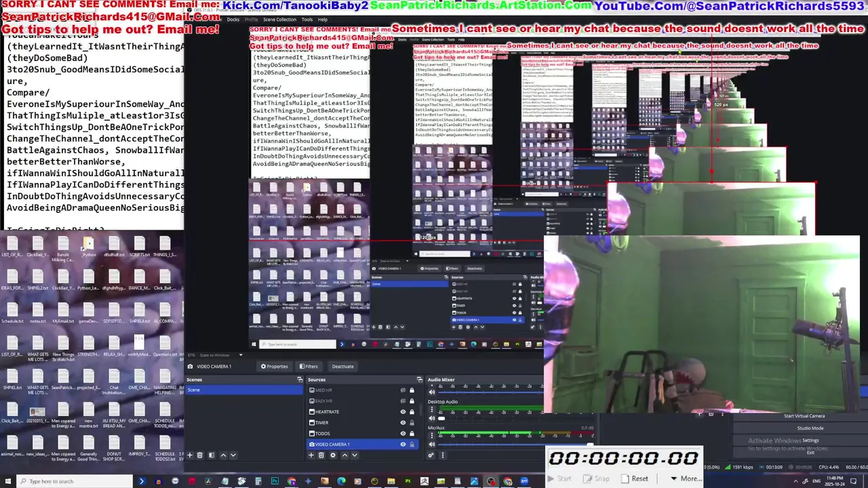This screenshot has width=868, height=488.
Task: Open scene filters icon in Scenes panel
Action: pos(212,455)
